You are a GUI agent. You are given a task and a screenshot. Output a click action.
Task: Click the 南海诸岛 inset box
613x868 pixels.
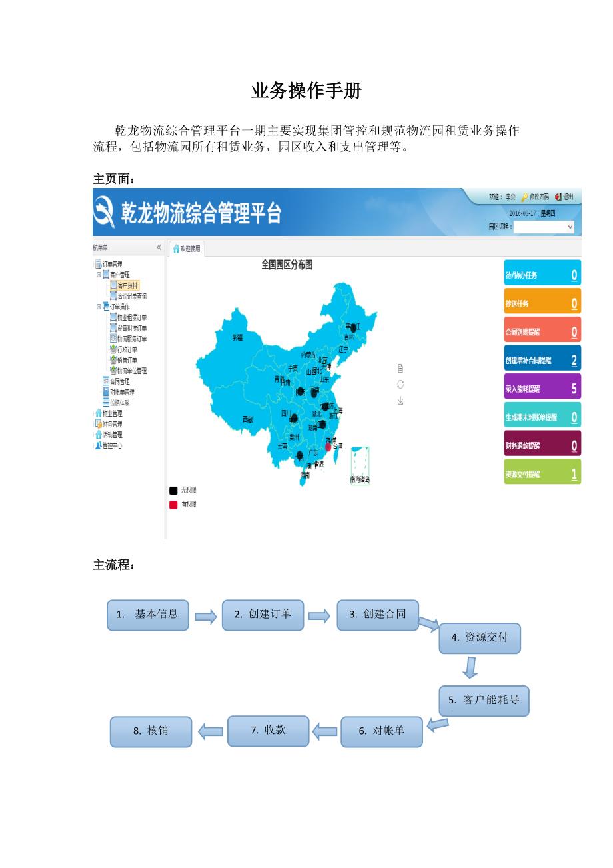(x=360, y=465)
